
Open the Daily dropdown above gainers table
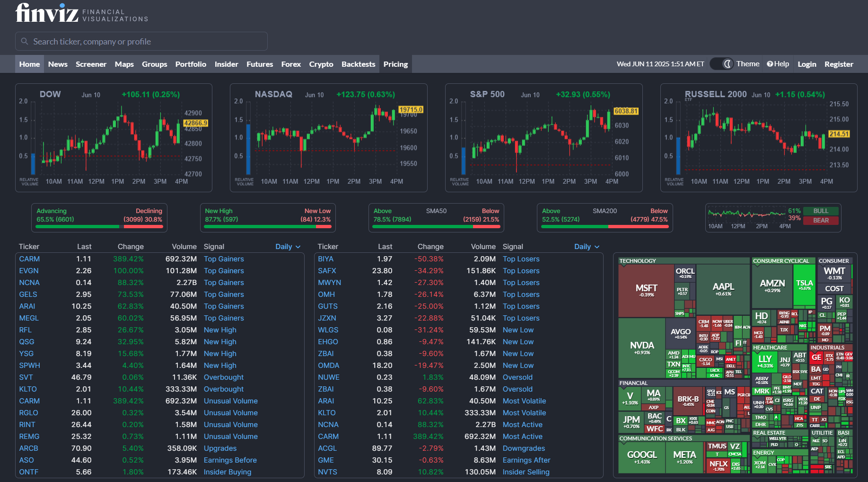pyautogui.click(x=288, y=247)
